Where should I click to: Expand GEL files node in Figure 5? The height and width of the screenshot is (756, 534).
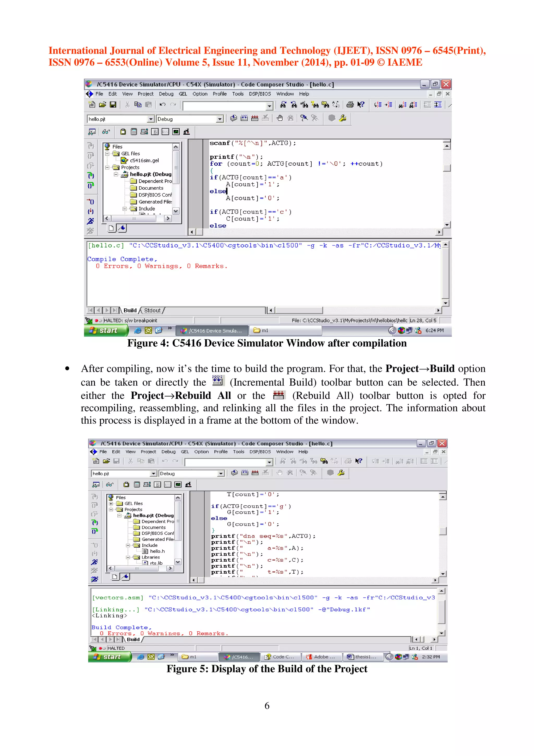(x=111, y=504)
